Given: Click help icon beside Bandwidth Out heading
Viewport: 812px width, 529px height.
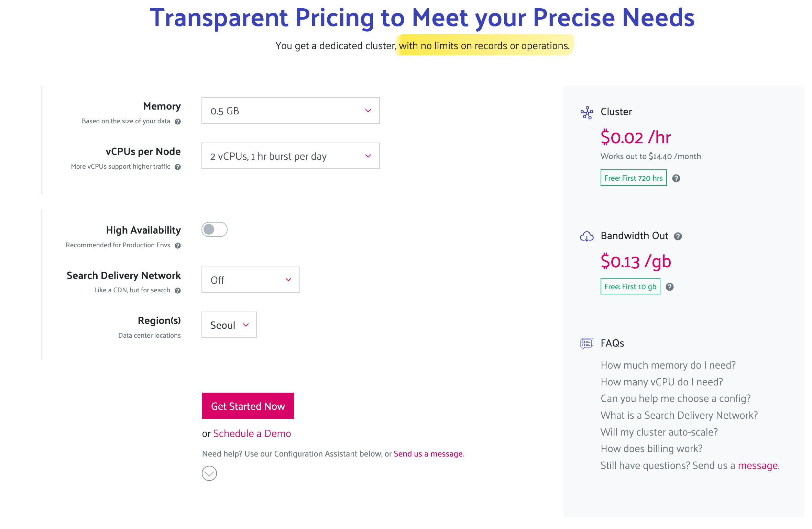Looking at the screenshot, I should pos(678,236).
